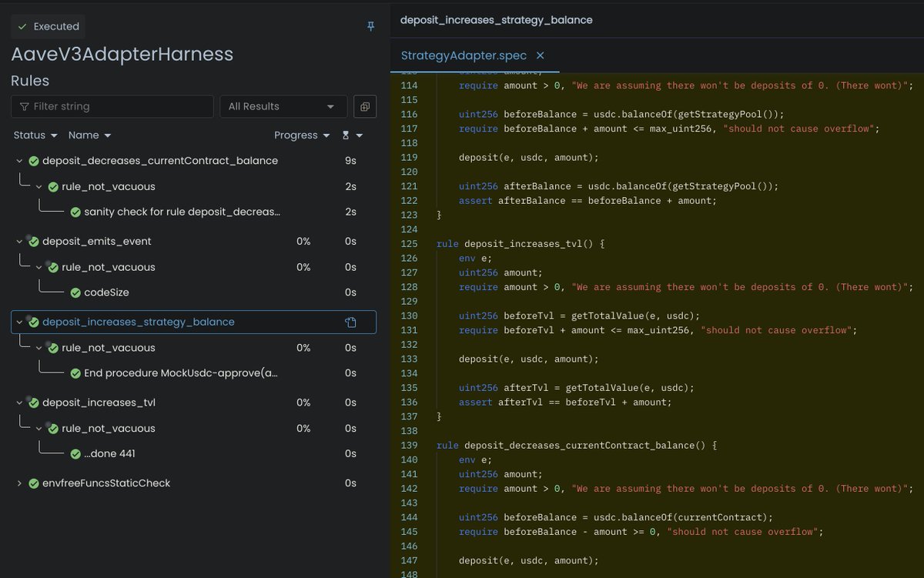This screenshot has width=924, height=578.
Task: Select rule_not_vacuous under deposit_increases_strategy_balance
Action: 109,348
